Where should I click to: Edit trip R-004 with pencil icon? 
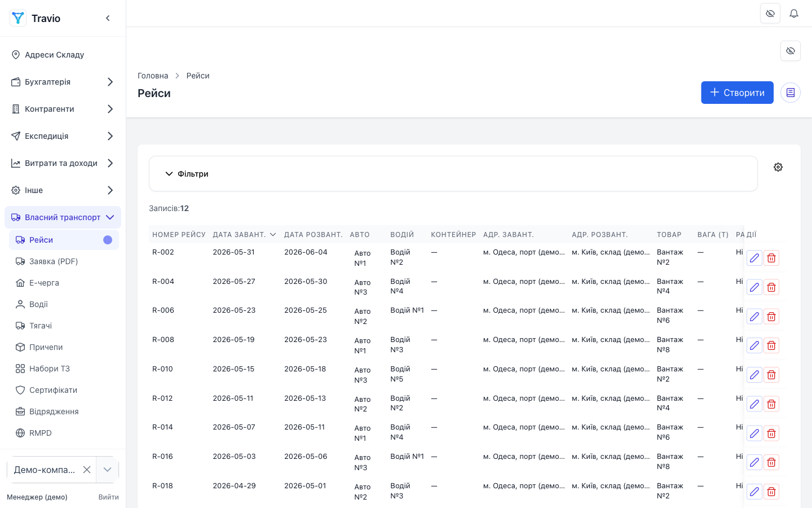pyautogui.click(x=754, y=287)
